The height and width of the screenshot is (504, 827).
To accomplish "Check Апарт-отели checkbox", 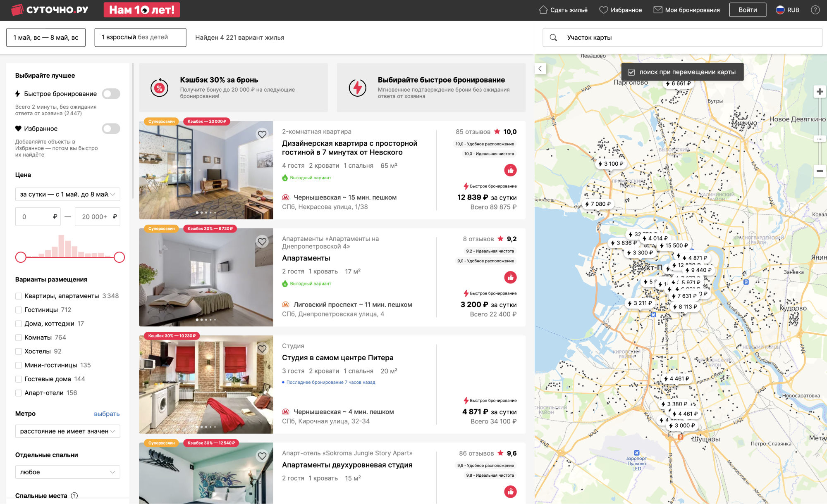I will pyautogui.click(x=19, y=393).
